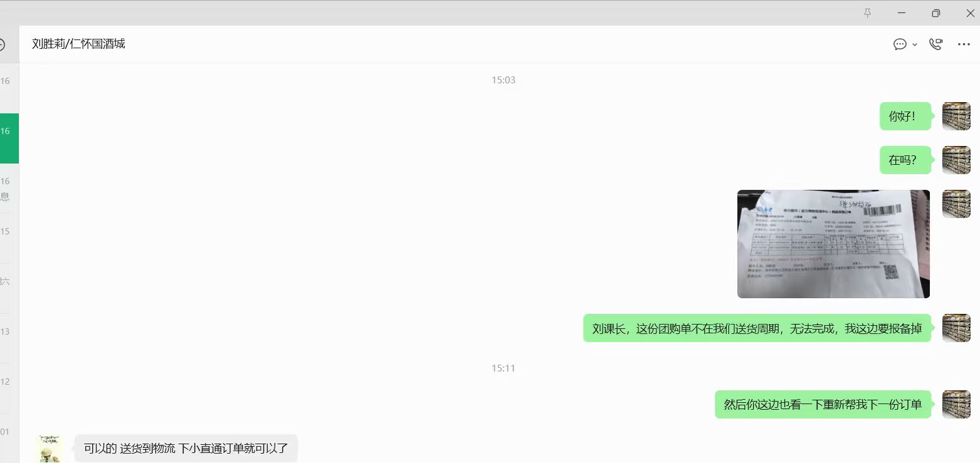Open the purchase order photo thumbnail
This screenshot has height=463, width=980.
(833, 244)
